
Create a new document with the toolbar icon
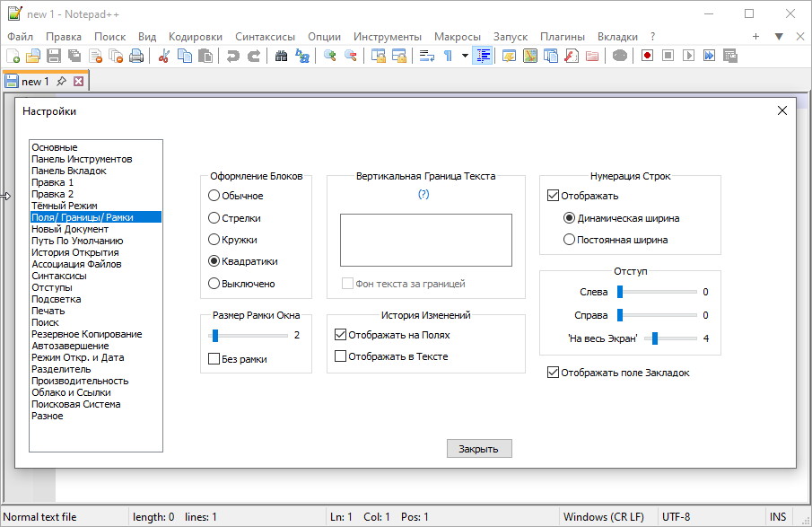(x=13, y=56)
